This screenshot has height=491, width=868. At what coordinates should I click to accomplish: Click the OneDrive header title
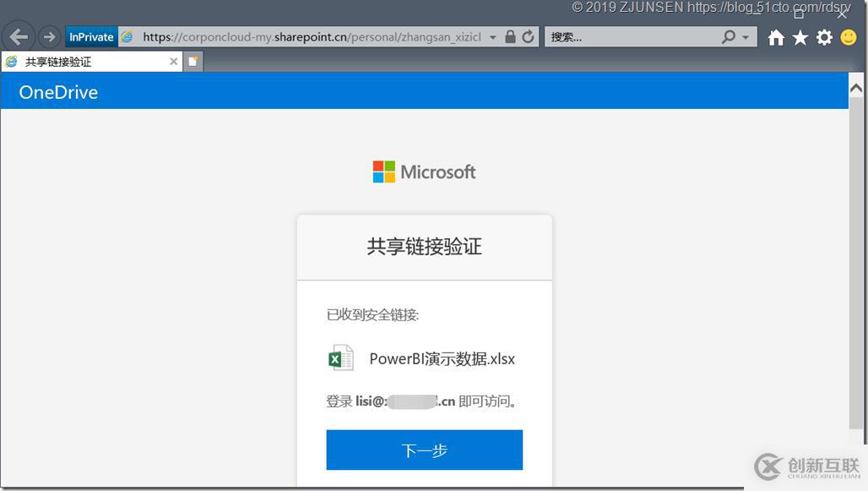(58, 92)
